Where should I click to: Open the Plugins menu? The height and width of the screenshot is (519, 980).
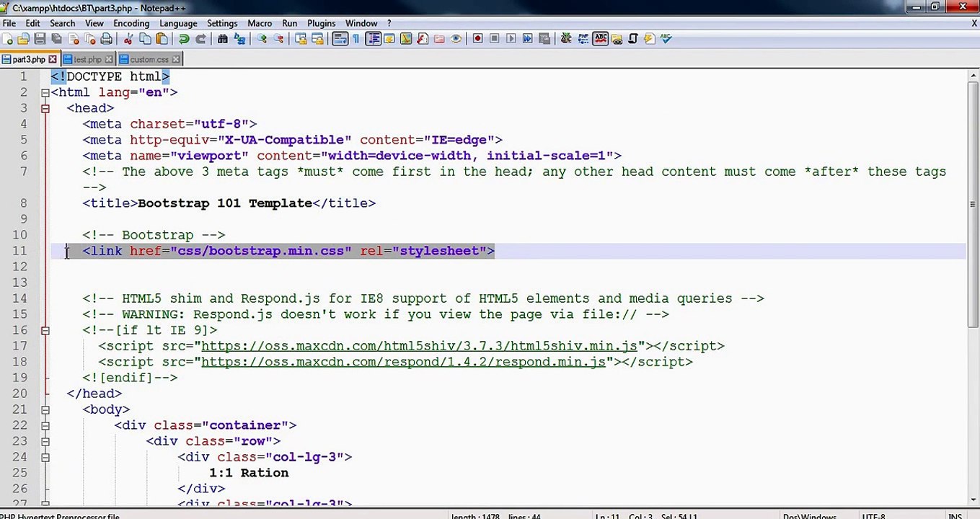tap(320, 23)
